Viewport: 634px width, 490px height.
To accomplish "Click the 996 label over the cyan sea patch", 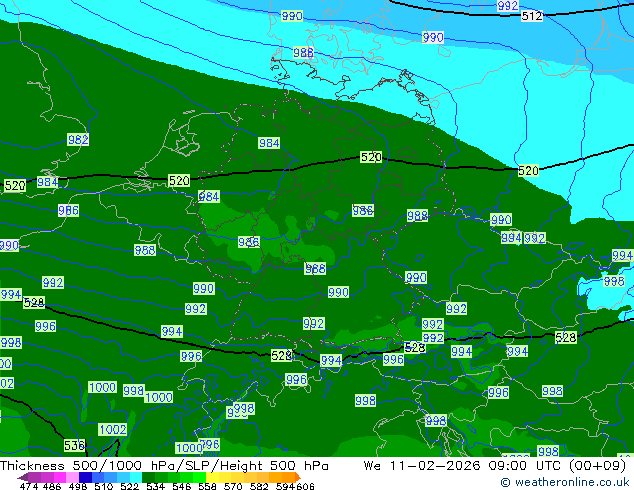I will pos(613,281).
